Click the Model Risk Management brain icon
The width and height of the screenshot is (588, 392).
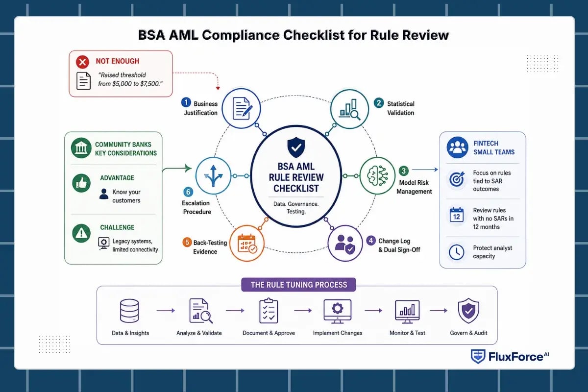378,176
